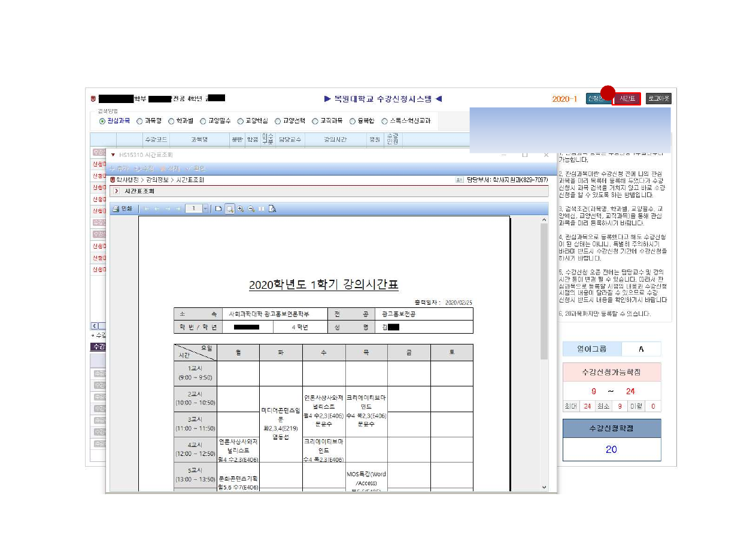Click the 로그아웃 button

click(658, 98)
